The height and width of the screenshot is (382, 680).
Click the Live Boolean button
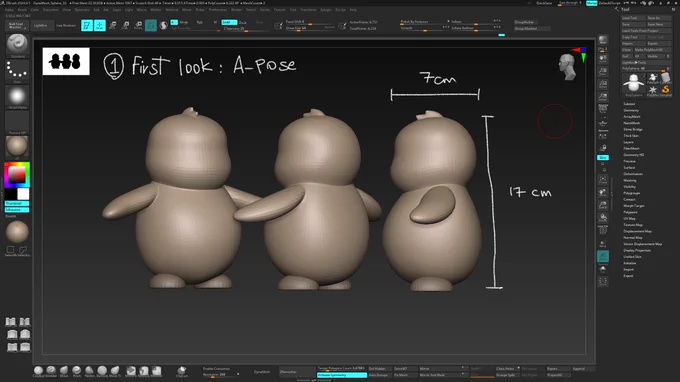click(66, 26)
